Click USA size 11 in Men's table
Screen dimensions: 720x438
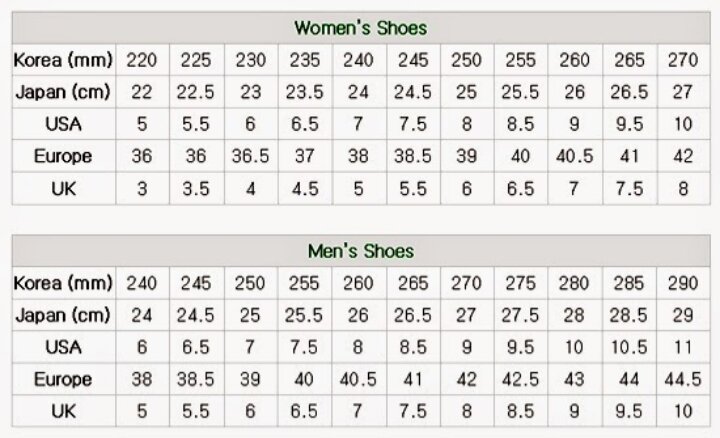[x=683, y=347]
